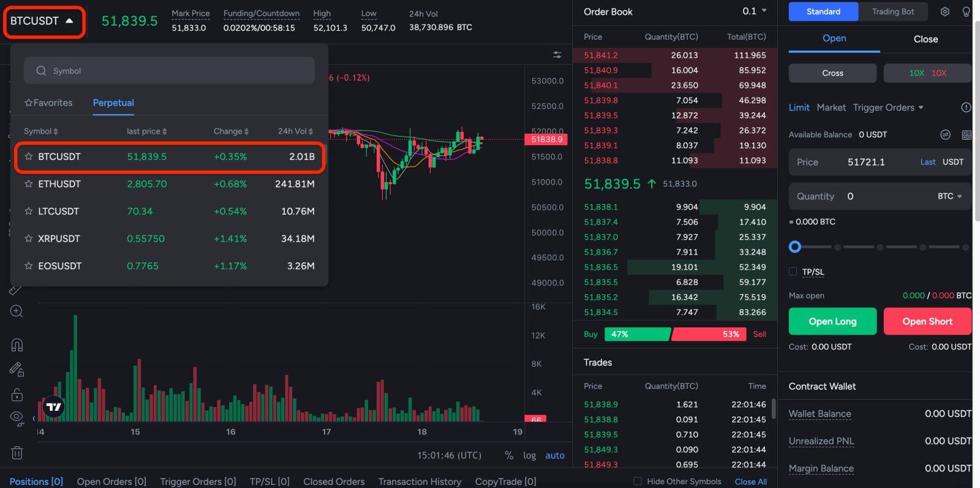Switch to the Open tab
The image size is (980, 488).
(834, 38)
